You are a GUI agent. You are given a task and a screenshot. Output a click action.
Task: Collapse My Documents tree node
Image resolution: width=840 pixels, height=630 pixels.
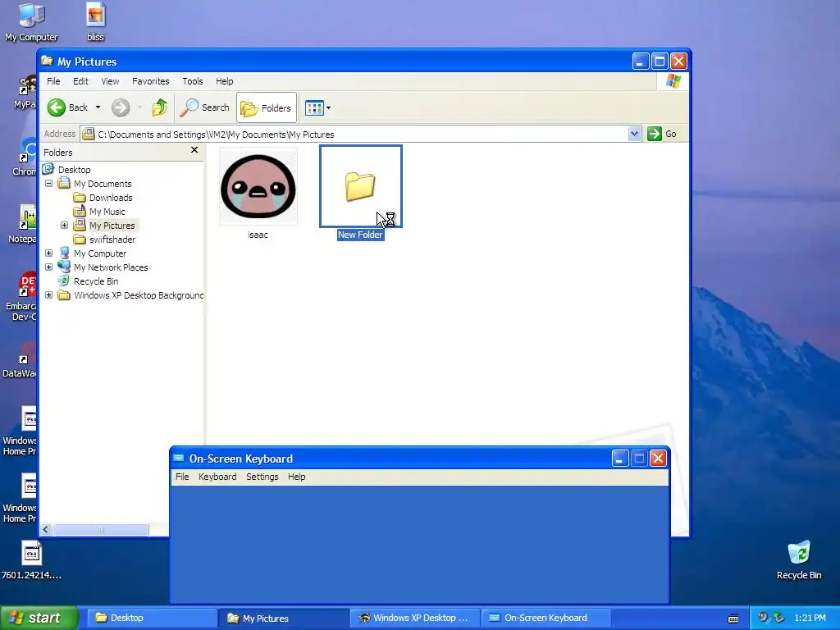coord(48,183)
